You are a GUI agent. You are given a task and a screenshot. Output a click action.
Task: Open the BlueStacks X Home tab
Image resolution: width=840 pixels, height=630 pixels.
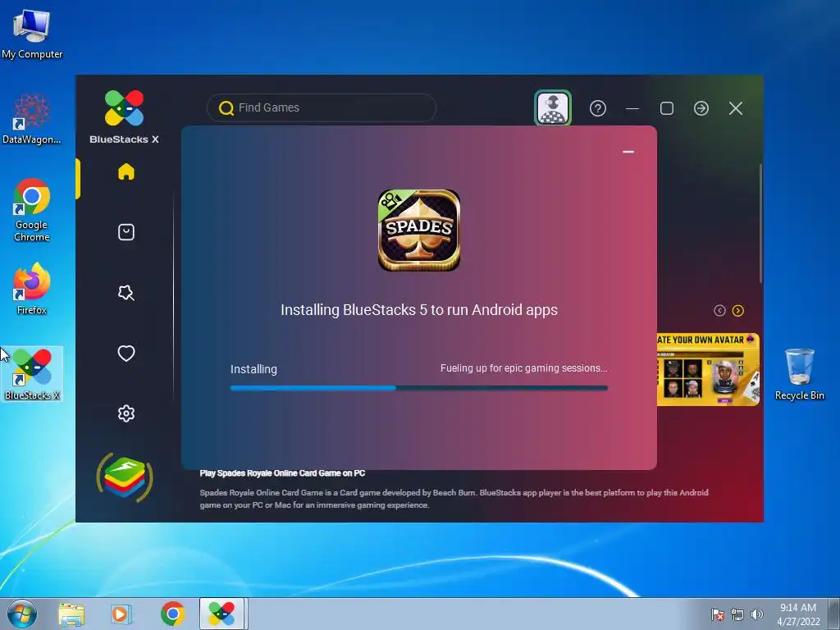[126, 172]
